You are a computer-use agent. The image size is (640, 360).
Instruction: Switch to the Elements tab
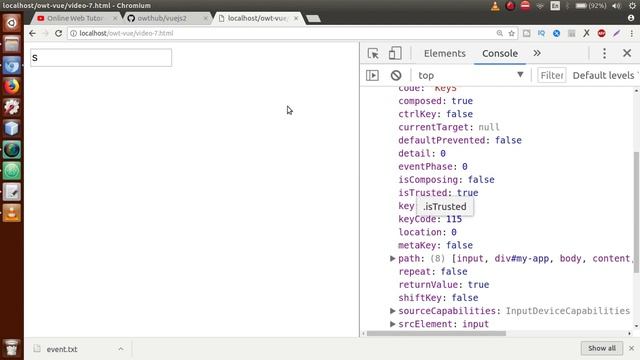444,53
